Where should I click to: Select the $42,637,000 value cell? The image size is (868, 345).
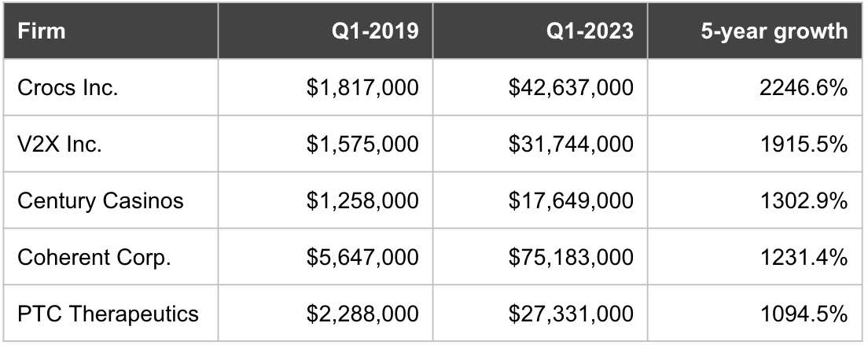pyautogui.click(x=571, y=88)
